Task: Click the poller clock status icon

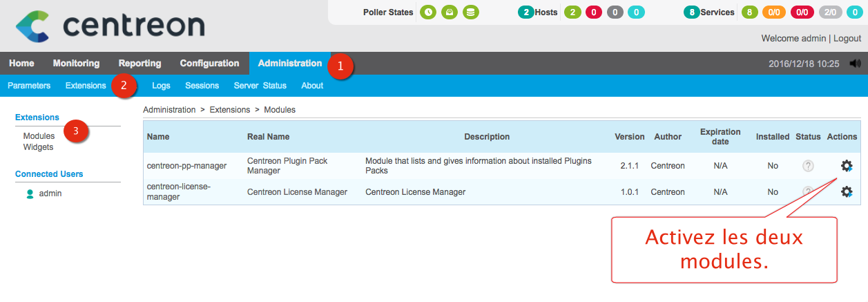Action: click(428, 12)
